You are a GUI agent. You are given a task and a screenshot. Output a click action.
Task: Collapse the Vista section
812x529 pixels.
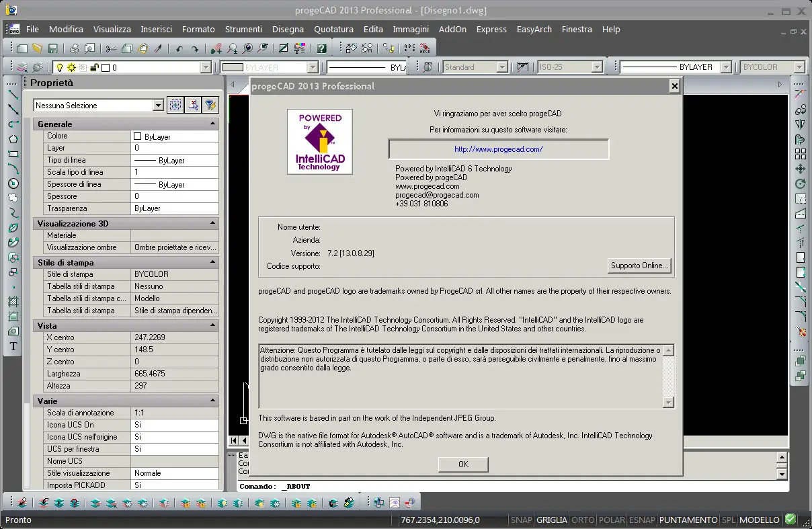point(212,325)
